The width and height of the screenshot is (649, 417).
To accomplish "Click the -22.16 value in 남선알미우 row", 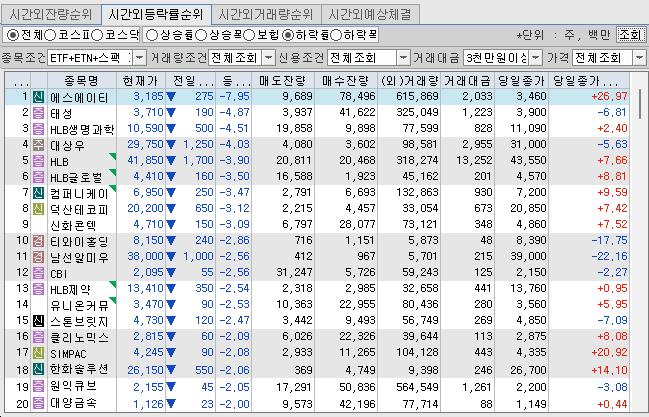I will point(609,256).
